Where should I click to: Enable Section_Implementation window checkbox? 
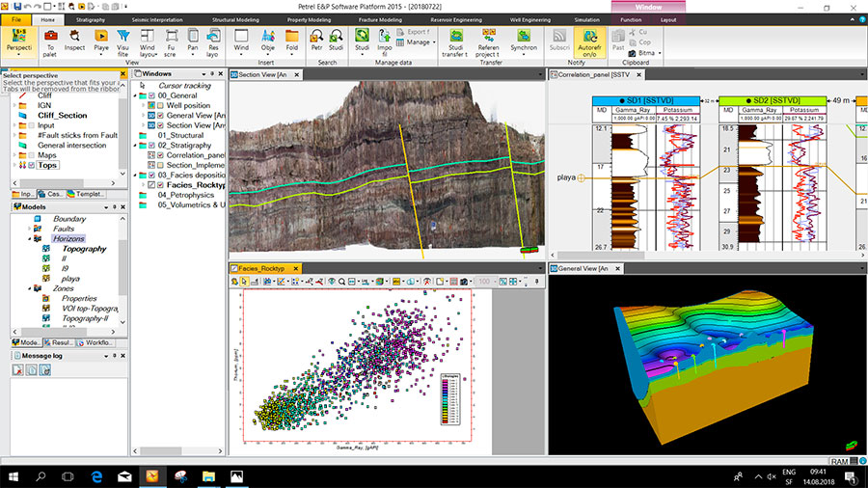point(160,166)
